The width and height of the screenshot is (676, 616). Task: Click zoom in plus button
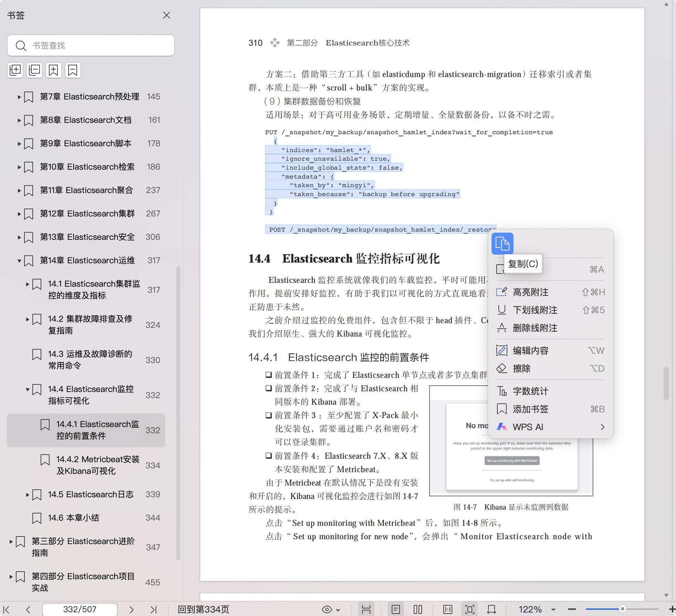point(672,609)
